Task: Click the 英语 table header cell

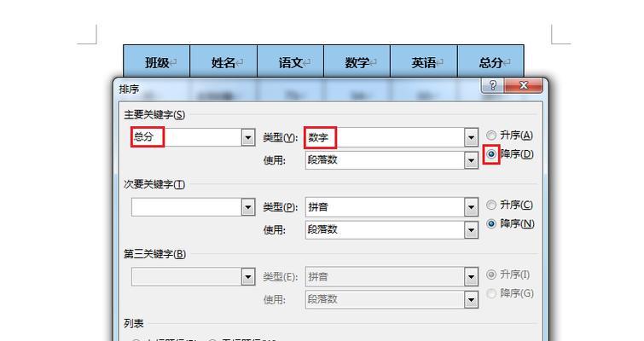Action: [x=424, y=61]
